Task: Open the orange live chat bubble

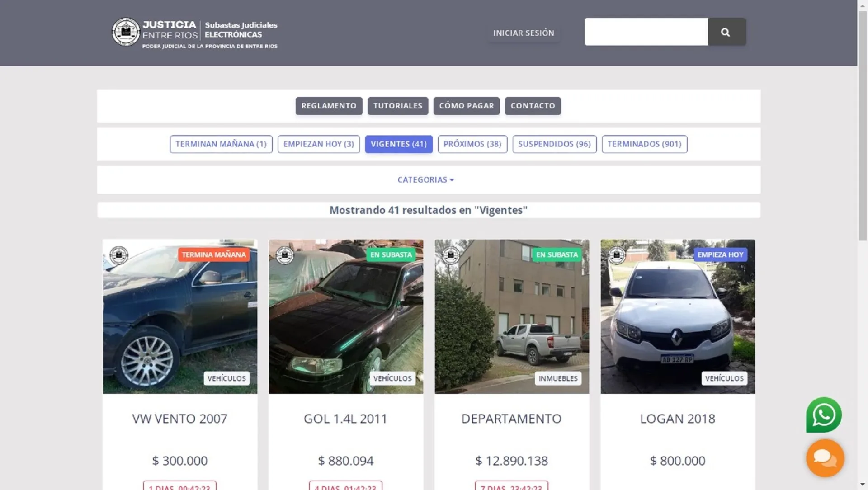Action: pos(825,458)
